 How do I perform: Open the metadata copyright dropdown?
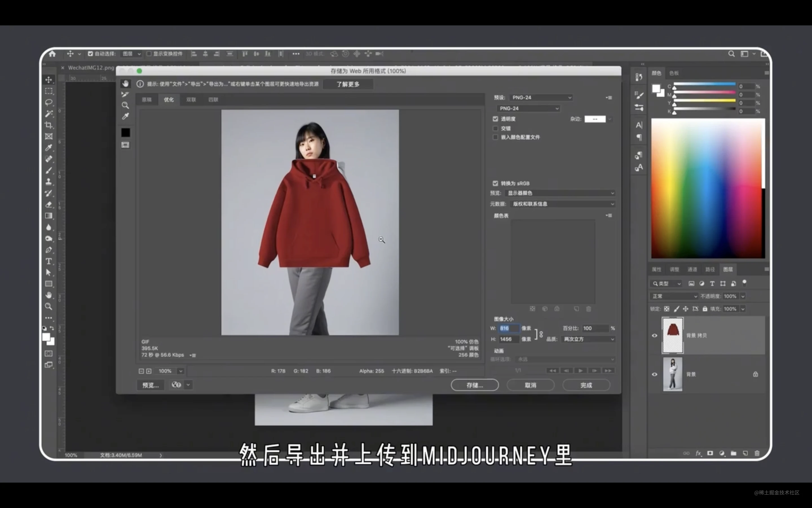pos(562,204)
